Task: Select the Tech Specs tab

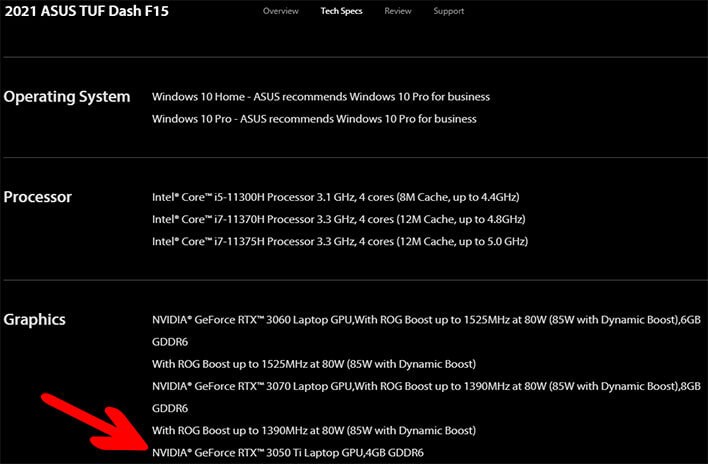Action: pos(341,11)
